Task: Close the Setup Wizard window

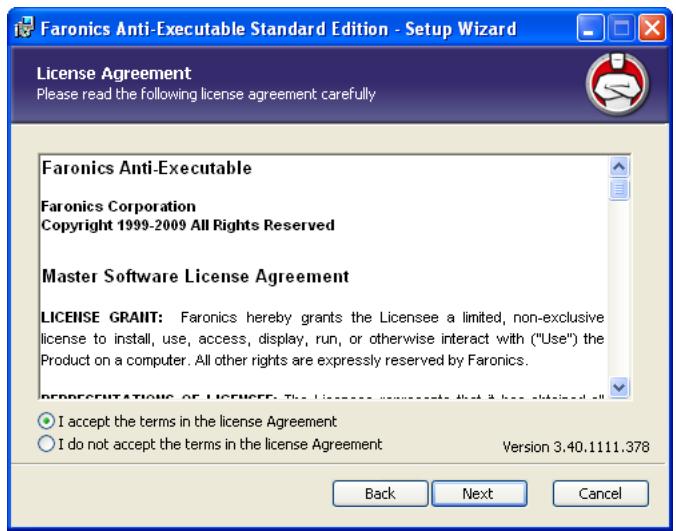Action: (x=652, y=28)
